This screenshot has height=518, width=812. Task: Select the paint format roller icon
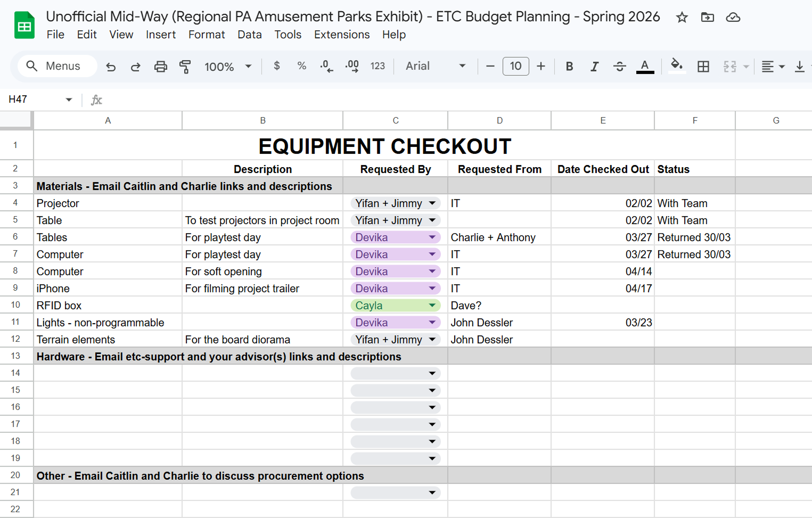(185, 67)
